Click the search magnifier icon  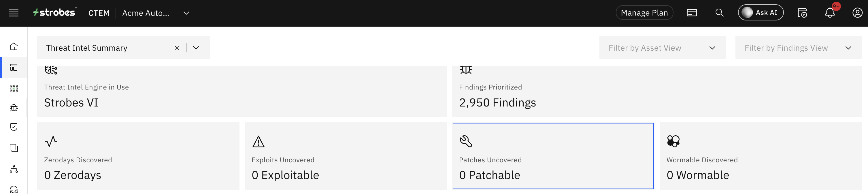pos(719,13)
